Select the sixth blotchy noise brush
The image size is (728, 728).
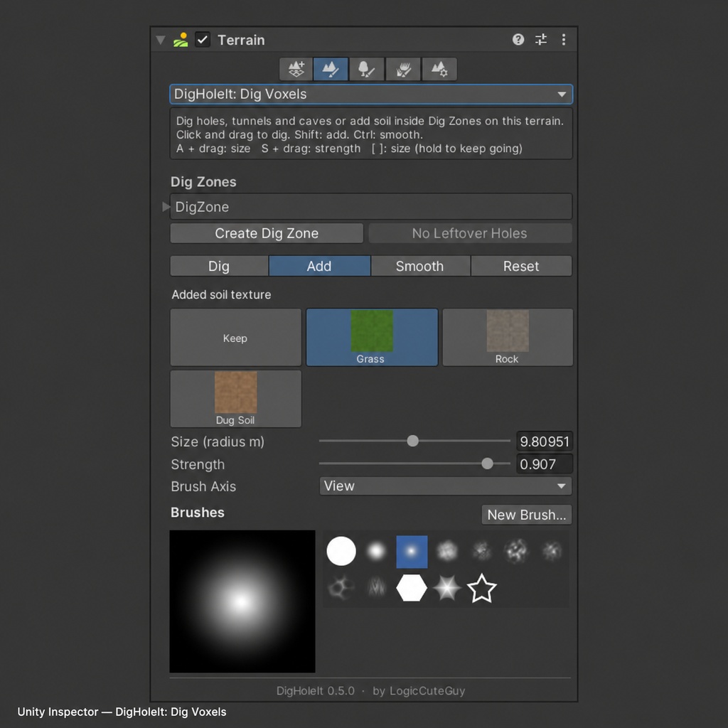(517, 551)
